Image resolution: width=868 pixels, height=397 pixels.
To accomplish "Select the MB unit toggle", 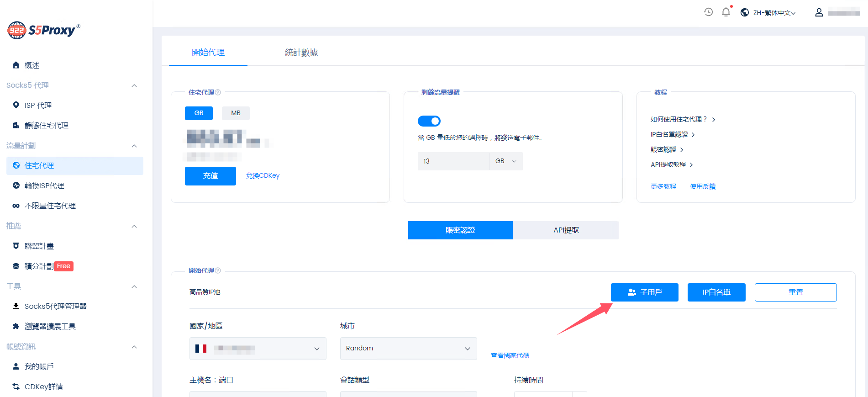I will pos(236,113).
